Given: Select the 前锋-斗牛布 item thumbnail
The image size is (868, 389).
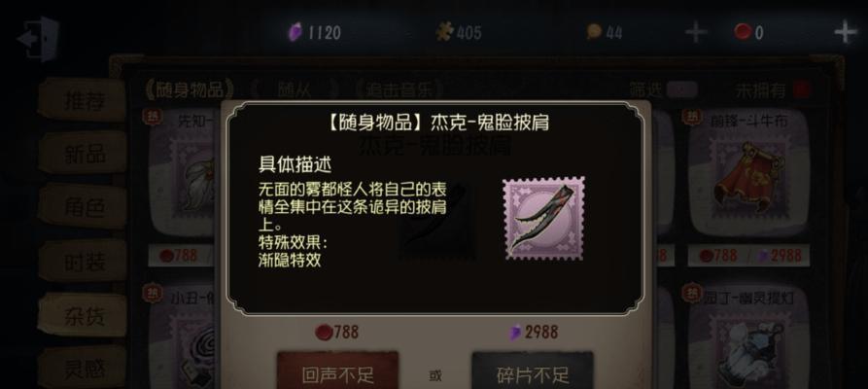Looking at the screenshot, I should coord(748,172).
